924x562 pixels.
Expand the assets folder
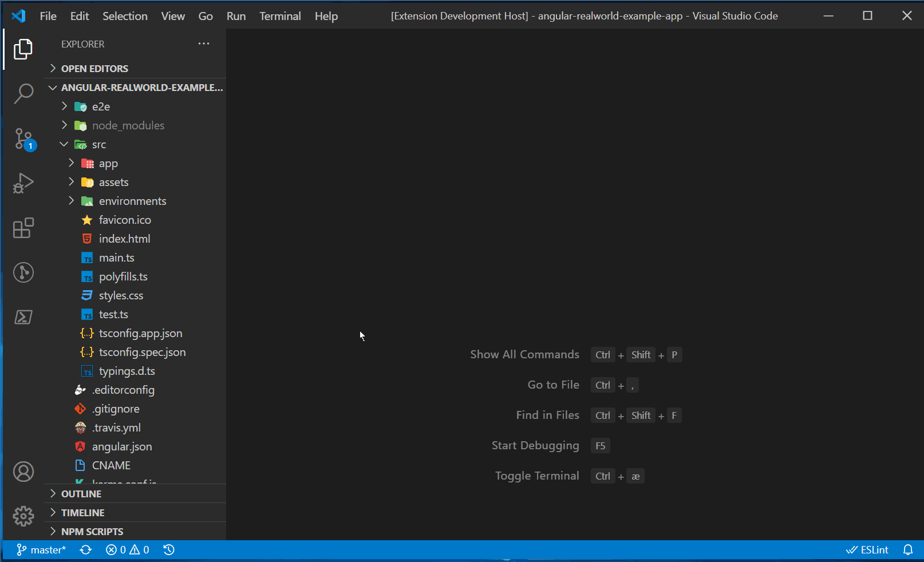[135, 182]
